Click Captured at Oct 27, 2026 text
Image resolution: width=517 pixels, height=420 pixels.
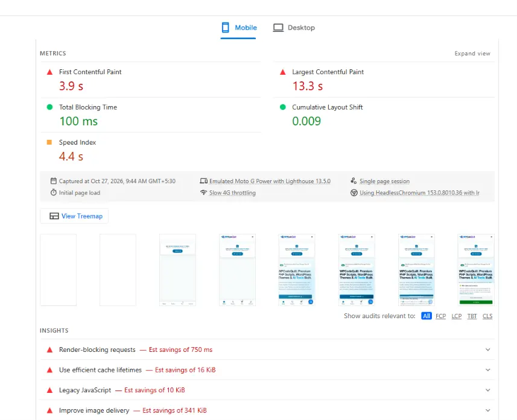tap(117, 181)
